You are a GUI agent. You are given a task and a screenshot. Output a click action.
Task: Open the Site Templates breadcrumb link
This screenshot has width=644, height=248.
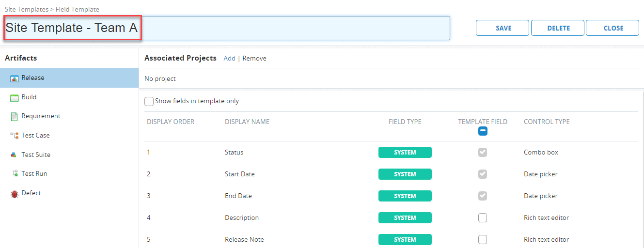[26, 9]
